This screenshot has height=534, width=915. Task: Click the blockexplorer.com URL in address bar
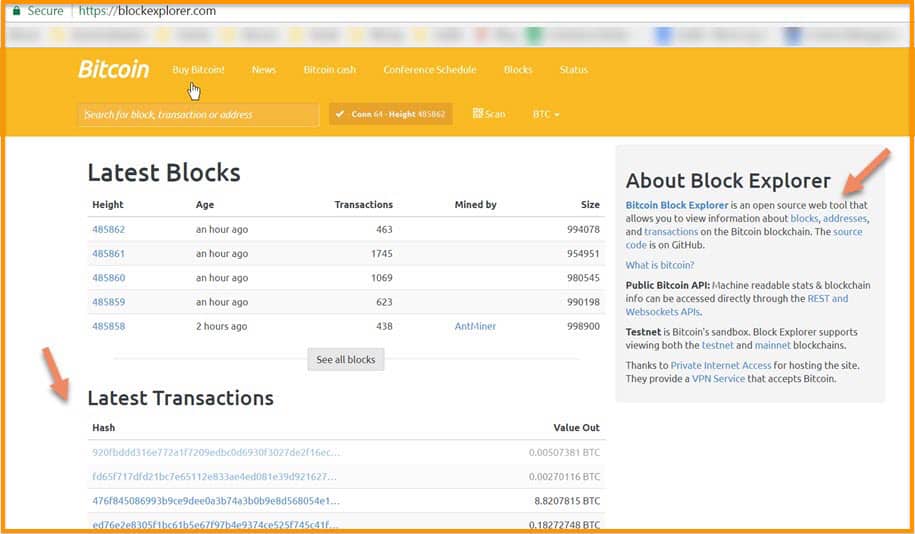tap(147, 11)
